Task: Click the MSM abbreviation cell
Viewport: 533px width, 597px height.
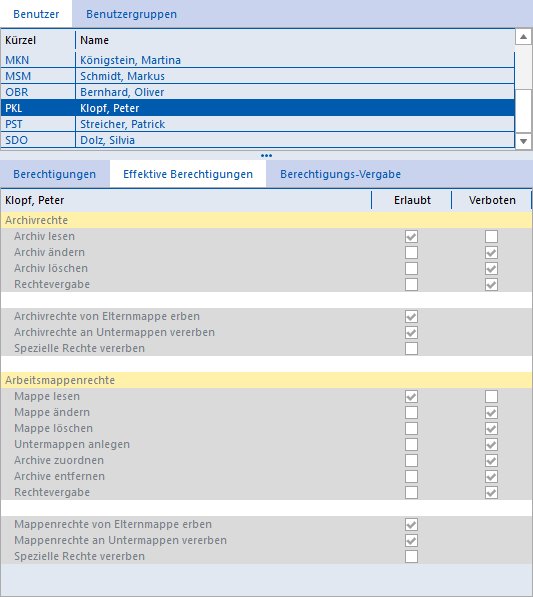Action: pyautogui.click(x=38, y=76)
